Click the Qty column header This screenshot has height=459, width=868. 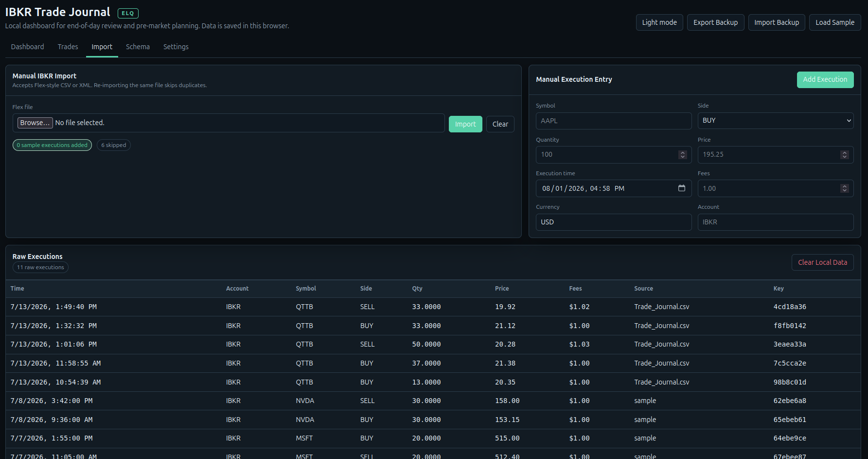(417, 289)
